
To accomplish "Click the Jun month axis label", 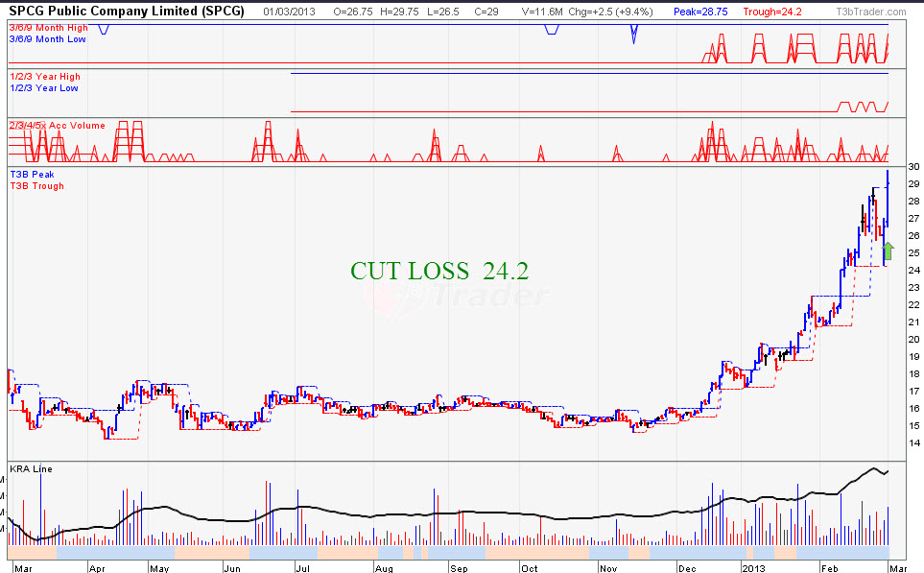I will 232,568.
